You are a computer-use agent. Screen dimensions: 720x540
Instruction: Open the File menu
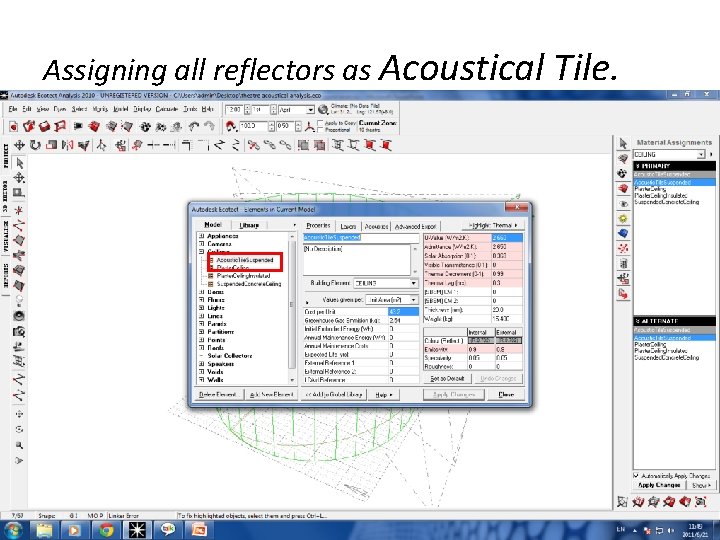pyautogui.click(x=13, y=109)
